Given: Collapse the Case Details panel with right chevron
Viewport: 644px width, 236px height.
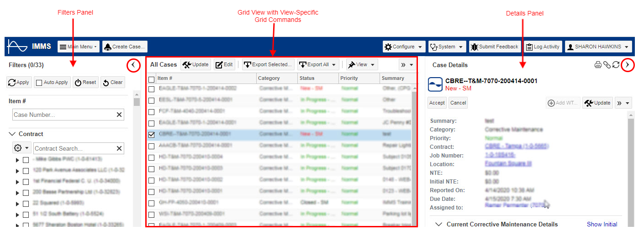Looking at the screenshot, I should point(628,65).
